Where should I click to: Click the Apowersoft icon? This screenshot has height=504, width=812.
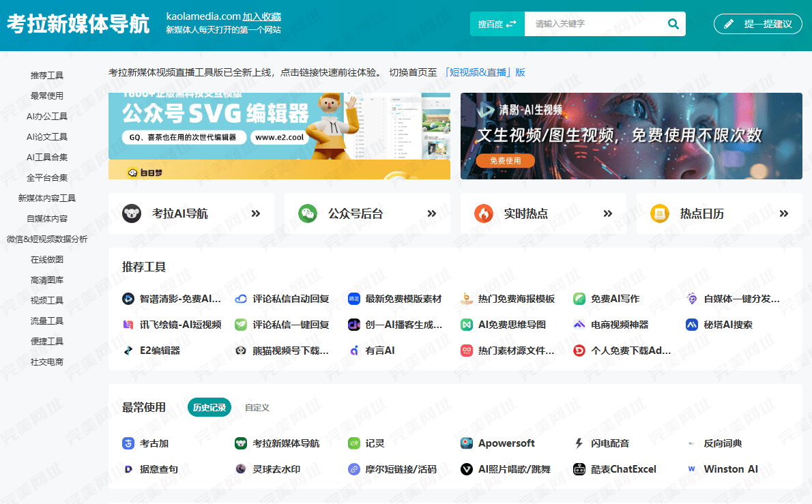coord(467,443)
